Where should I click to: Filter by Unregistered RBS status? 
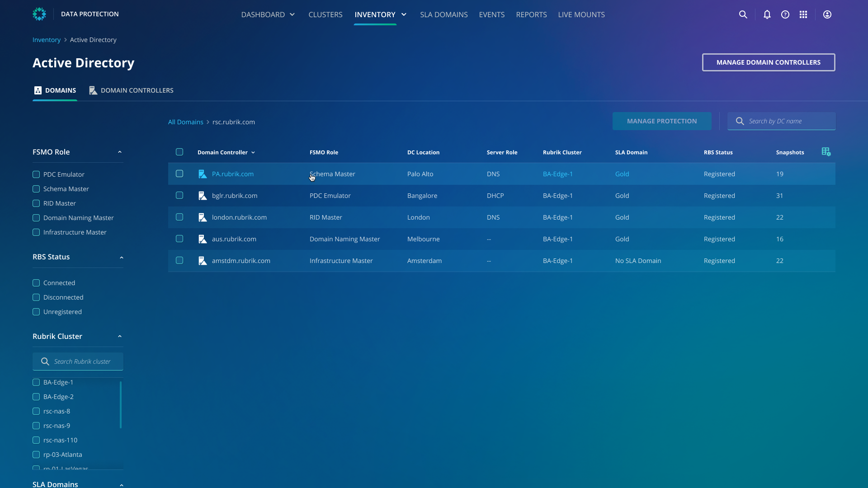tap(36, 312)
